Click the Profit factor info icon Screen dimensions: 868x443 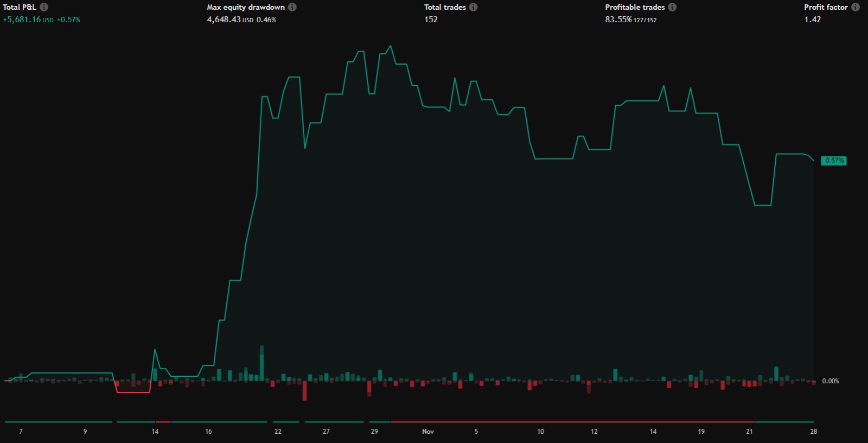(856, 7)
